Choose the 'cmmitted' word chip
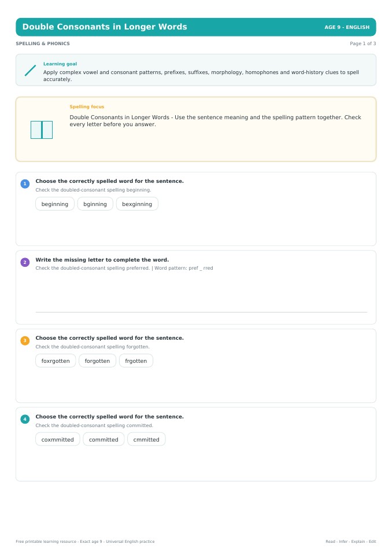 [x=146, y=439]
